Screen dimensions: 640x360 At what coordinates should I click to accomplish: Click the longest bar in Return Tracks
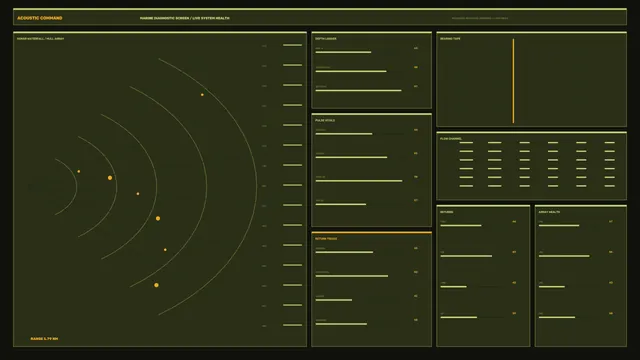(352, 276)
